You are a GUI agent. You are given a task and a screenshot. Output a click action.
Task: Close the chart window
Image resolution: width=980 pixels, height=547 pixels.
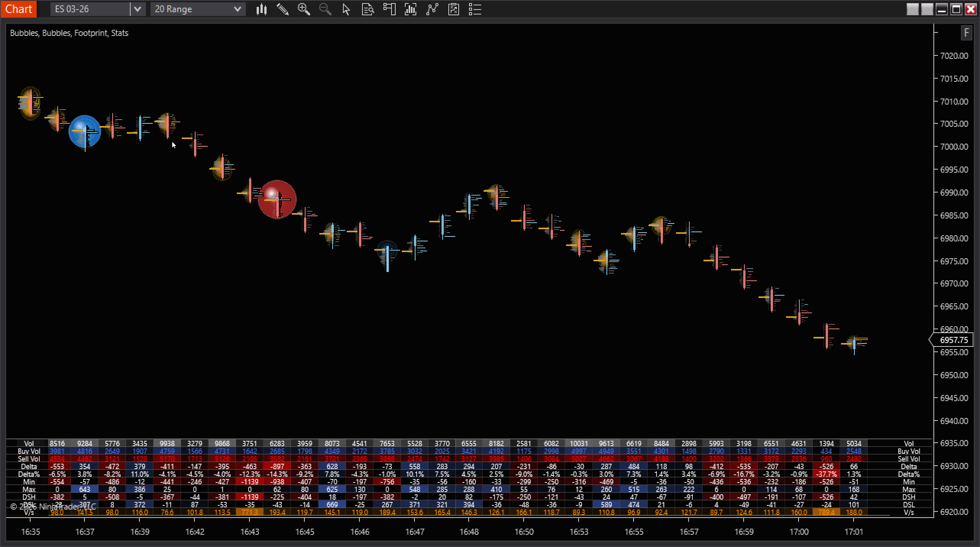click(x=971, y=9)
